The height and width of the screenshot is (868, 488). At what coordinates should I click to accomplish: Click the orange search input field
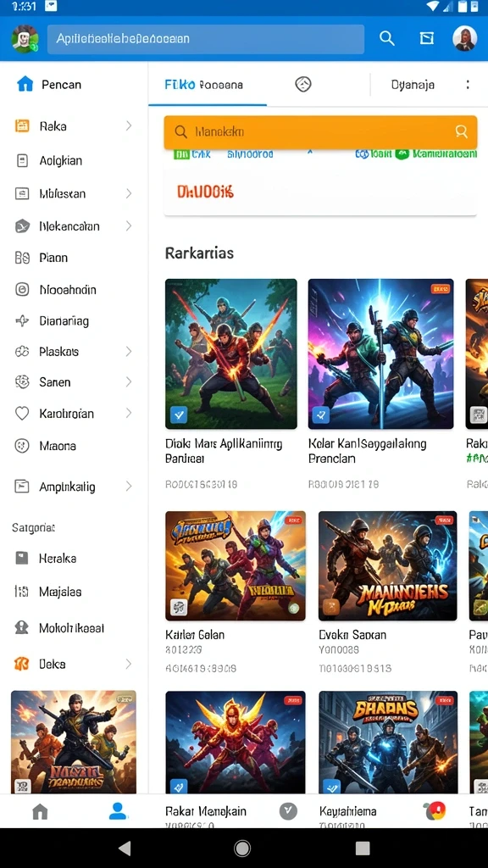click(x=320, y=131)
